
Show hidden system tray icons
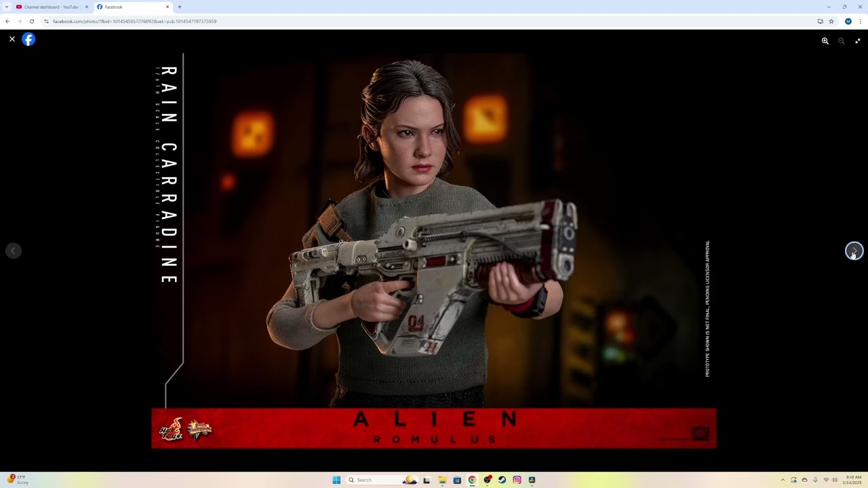pyautogui.click(x=783, y=480)
